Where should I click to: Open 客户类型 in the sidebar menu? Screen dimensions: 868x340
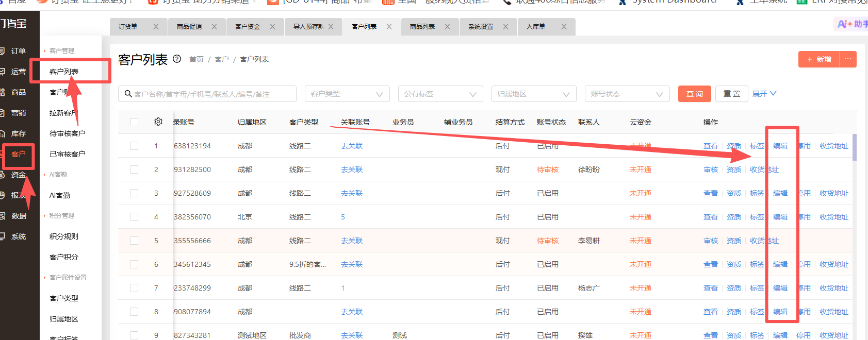(64, 298)
